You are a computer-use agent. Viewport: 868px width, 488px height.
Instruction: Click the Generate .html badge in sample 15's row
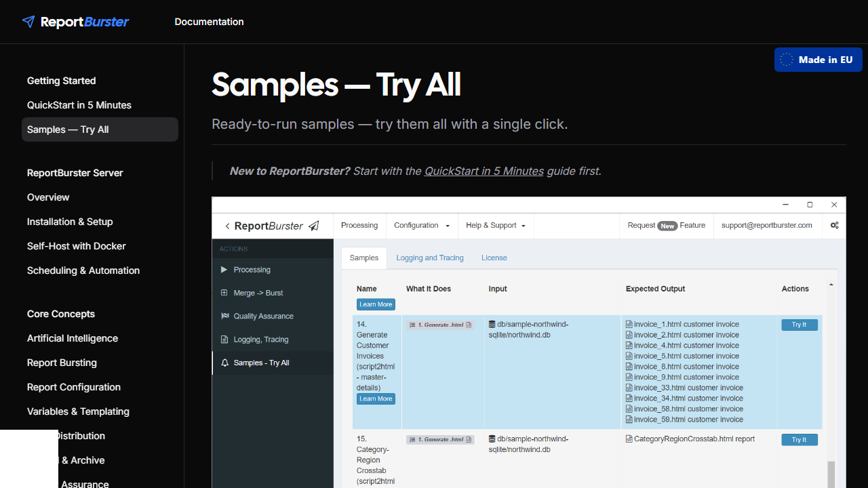(x=440, y=440)
